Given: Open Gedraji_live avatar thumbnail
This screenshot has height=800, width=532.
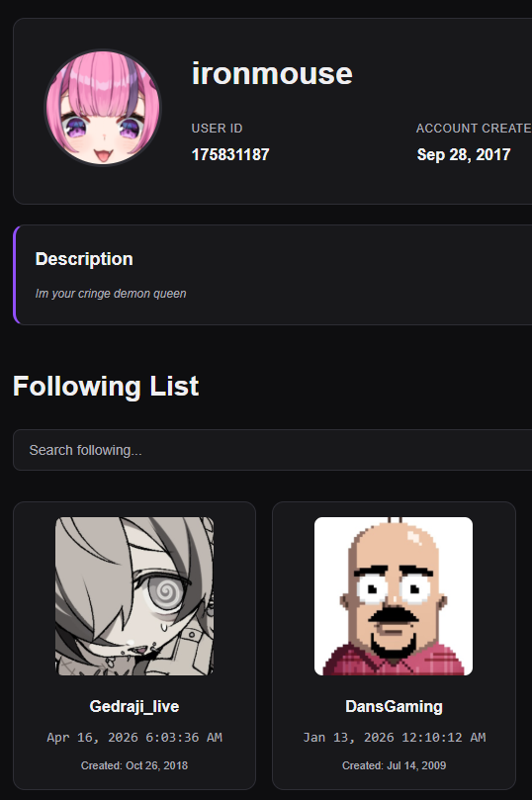Looking at the screenshot, I should pos(134,596).
